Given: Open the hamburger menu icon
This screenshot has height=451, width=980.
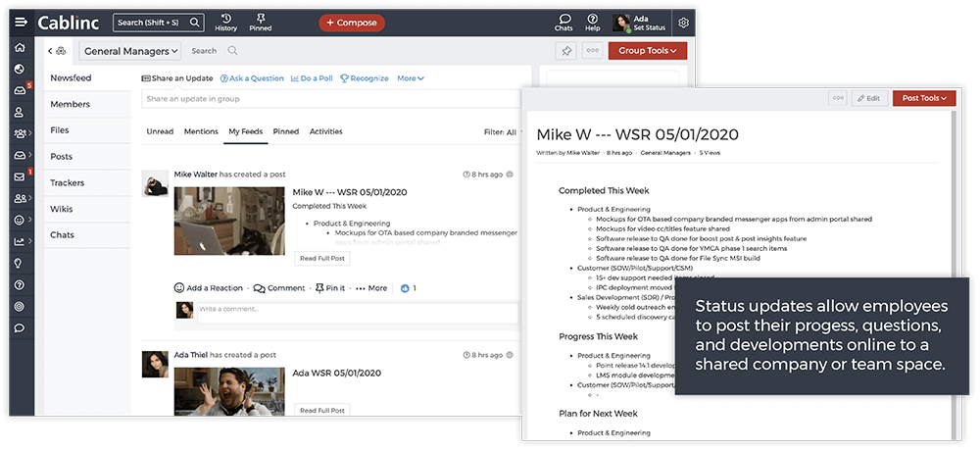Looking at the screenshot, I should click(x=21, y=23).
